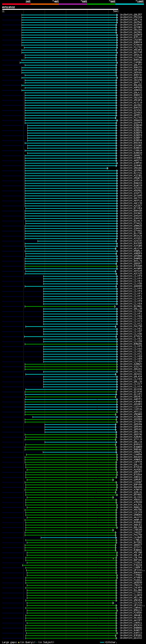Select the green ~80% legend segment
Viewport: 146px width, 644px height.
point(101,4)
